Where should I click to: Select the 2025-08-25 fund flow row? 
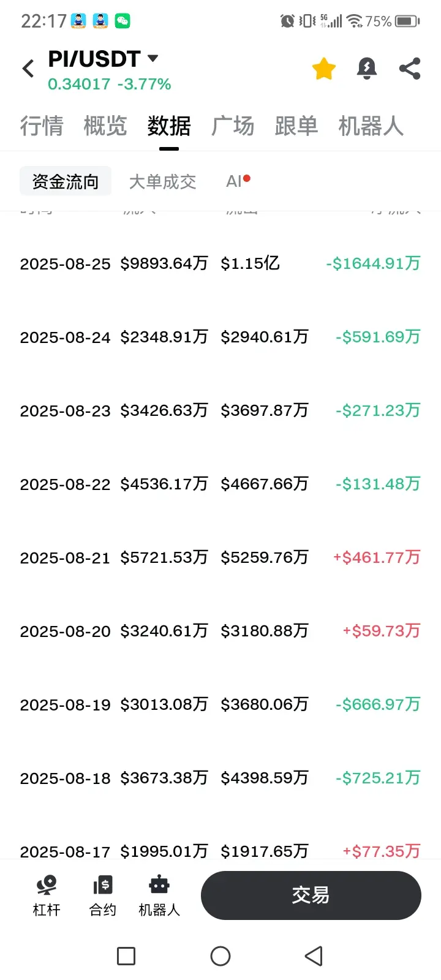221,263
